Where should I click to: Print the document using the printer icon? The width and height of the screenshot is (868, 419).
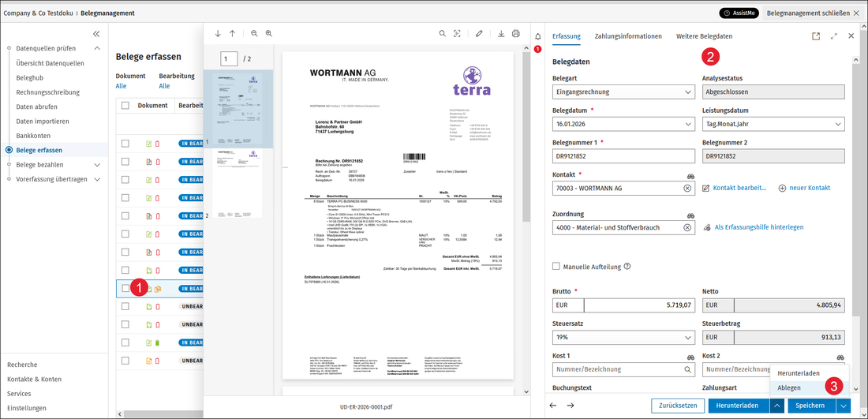pos(516,33)
